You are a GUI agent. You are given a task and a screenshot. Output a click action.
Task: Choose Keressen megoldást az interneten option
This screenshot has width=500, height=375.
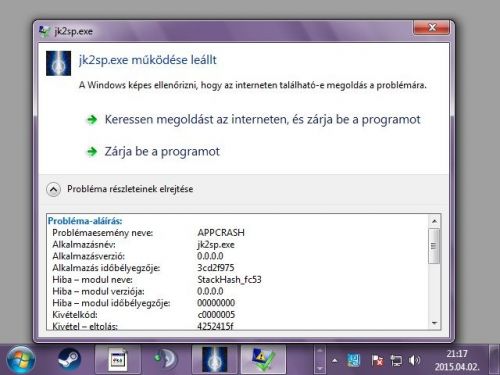point(262,119)
